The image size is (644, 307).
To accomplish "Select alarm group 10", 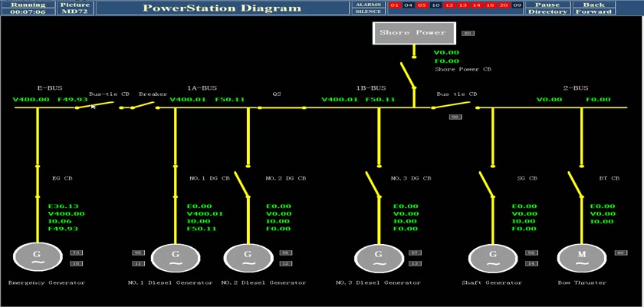I will (x=435, y=5).
